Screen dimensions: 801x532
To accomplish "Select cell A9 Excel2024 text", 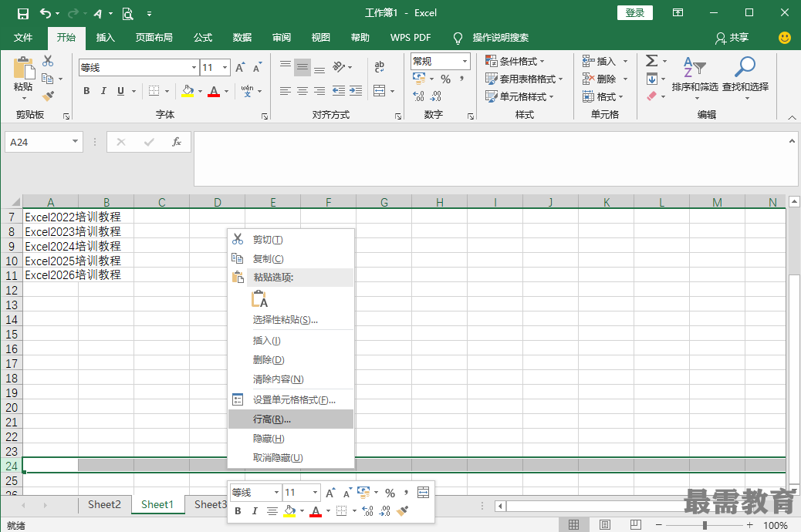I will tap(51, 246).
